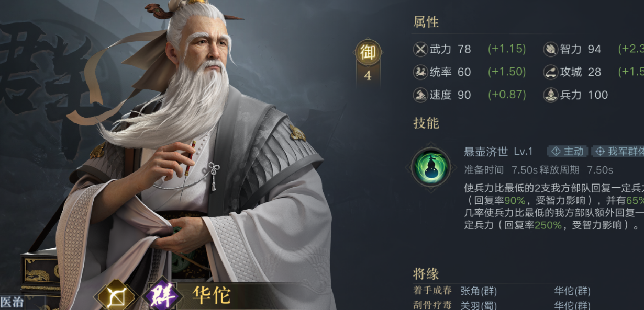
Task: Click the 华佗 name banner
Action: coord(212,296)
